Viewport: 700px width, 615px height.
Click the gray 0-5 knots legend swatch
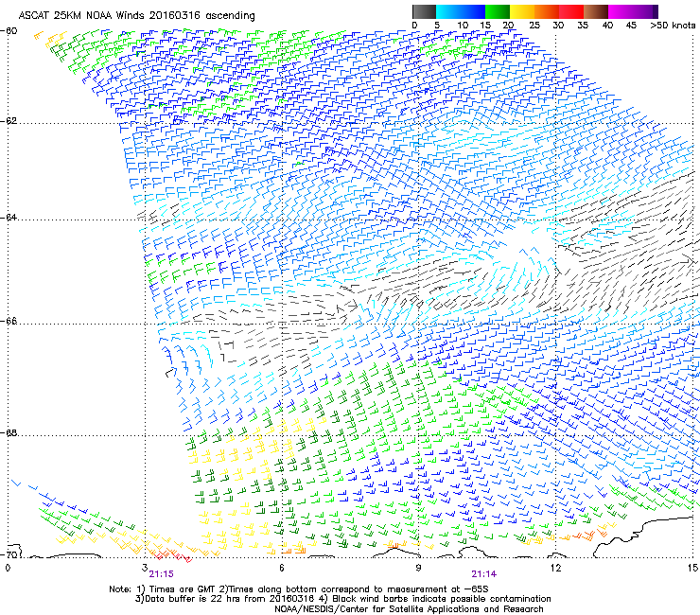(424, 11)
